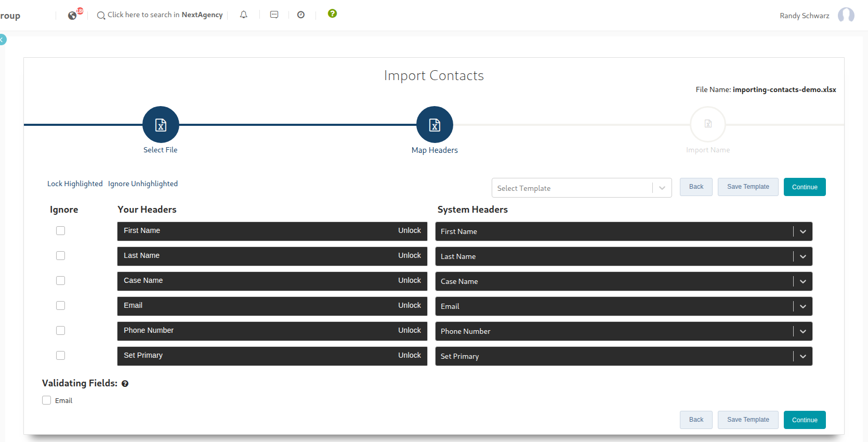The width and height of the screenshot is (868, 442).
Task: Open the Select Template dropdown
Action: click(x=582, y=188)
